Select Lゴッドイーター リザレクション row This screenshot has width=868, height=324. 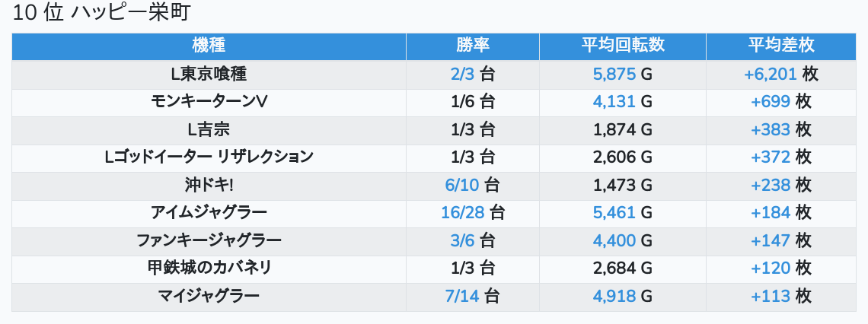(434, 158)
